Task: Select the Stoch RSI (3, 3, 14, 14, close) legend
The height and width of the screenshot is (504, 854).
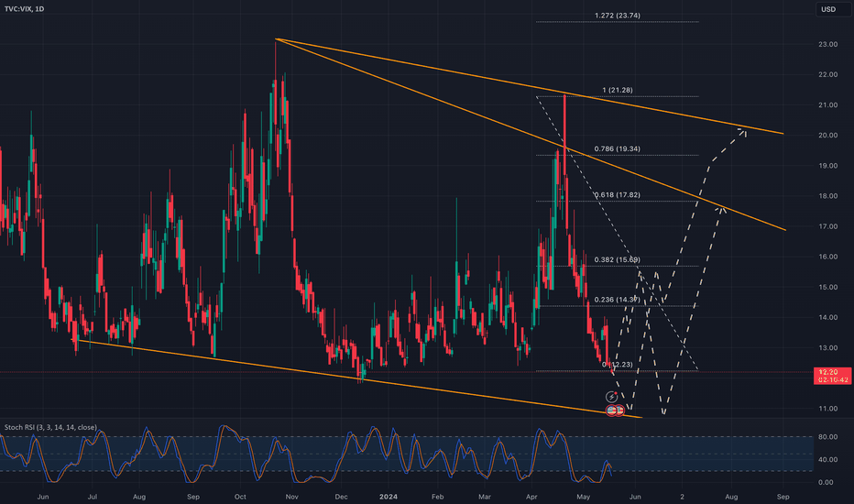Action: click(50, 427)
